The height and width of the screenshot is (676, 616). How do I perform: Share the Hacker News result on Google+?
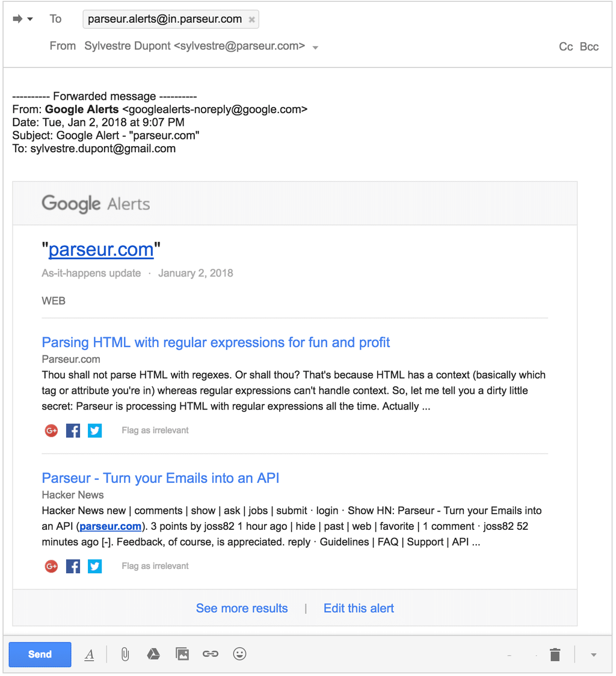(x=51, y=566)
